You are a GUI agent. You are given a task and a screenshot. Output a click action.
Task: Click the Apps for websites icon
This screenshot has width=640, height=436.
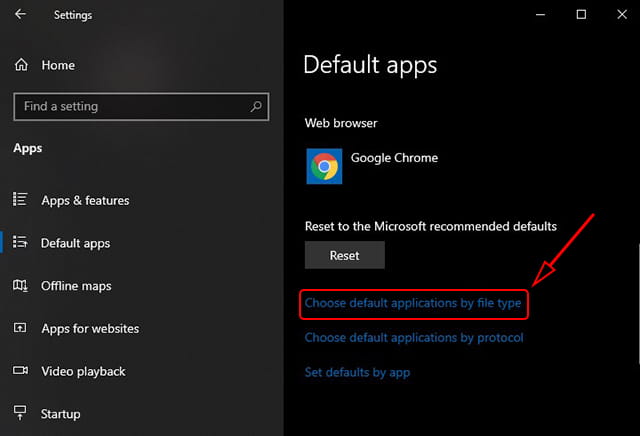20,327
